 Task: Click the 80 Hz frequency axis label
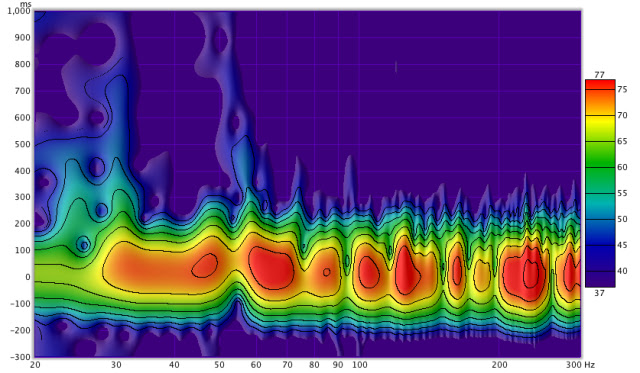point(314,365)
